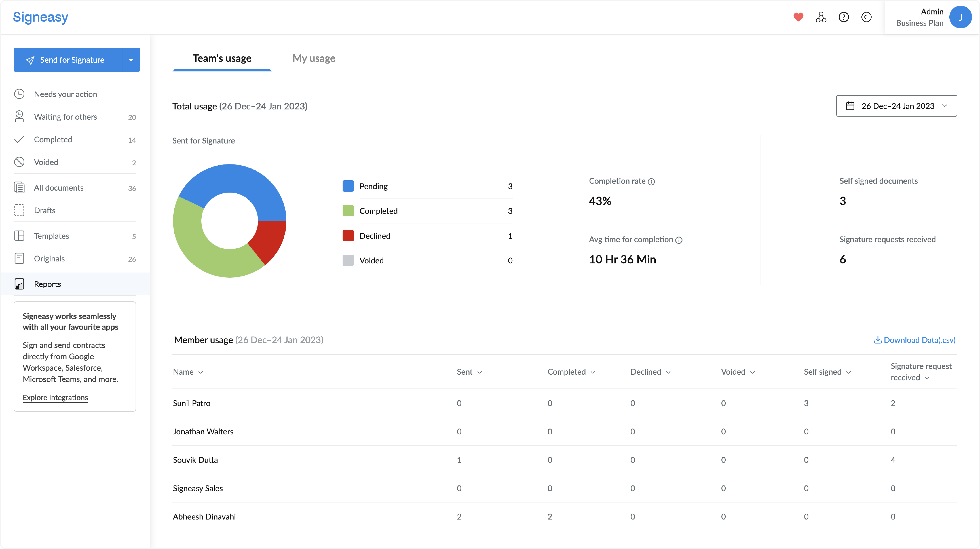This screenshot has width=980, height=549.
Task: Open the 26 Dec–24 Jan 2023 date picker
Action: click(896, 106)
